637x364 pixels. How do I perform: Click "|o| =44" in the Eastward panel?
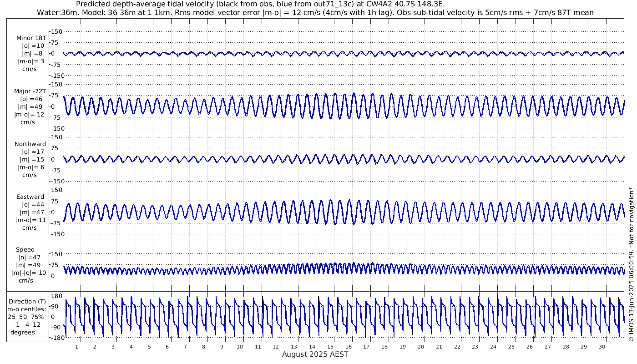coord(33,205)
